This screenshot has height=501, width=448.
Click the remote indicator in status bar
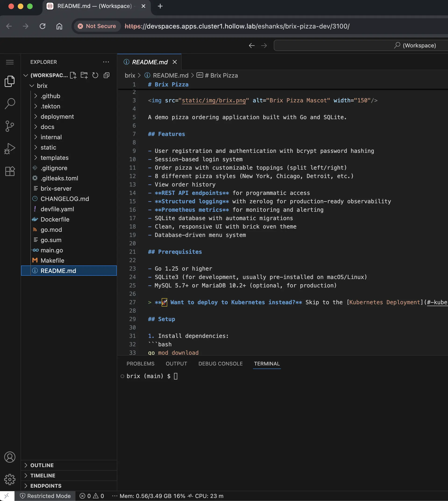click(7, 496)
